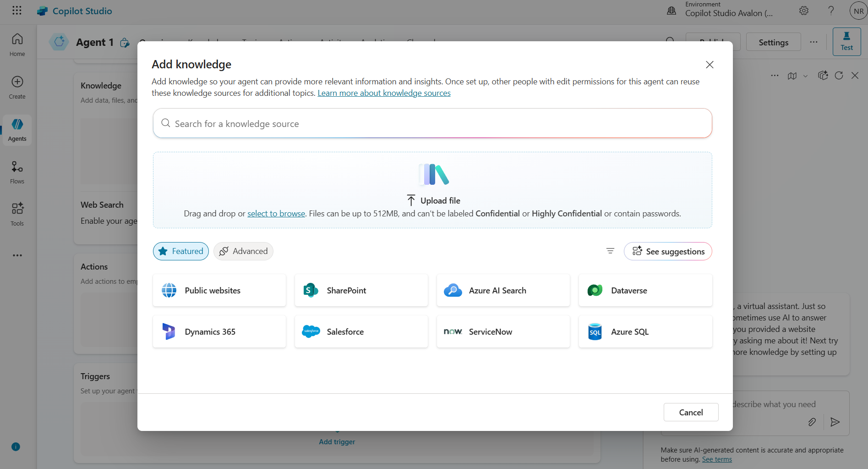This screenshot has width=868, height=469.
Task: Send the chat message with the send icon
Action: [x=835, y=422]
